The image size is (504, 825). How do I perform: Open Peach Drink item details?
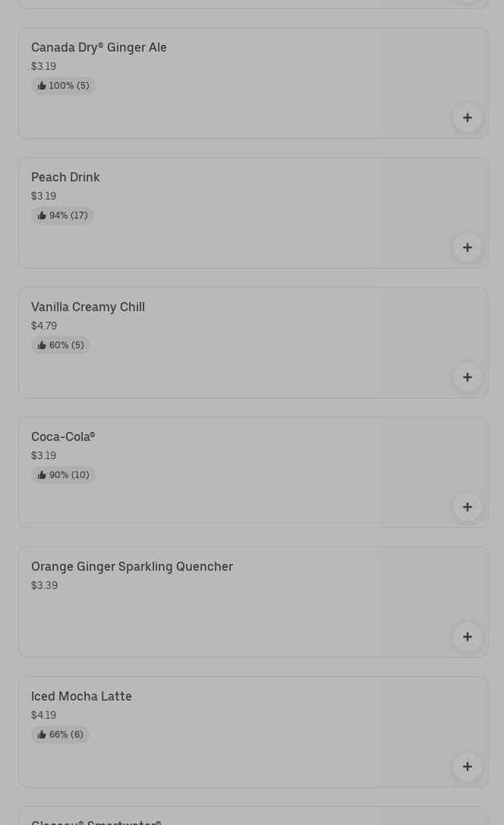pyautogui.click(x=65, y=177)
